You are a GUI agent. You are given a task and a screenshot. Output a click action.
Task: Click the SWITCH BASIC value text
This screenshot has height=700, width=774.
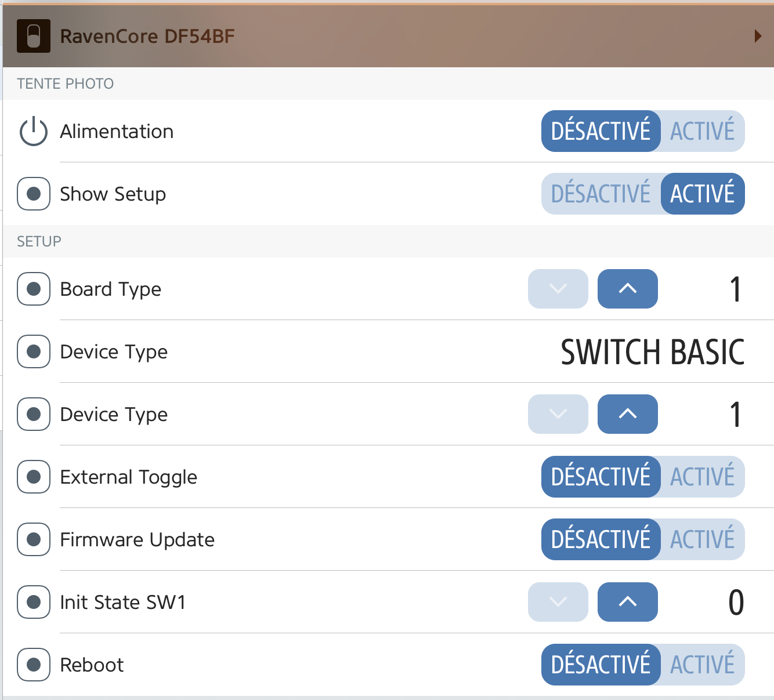653,352
